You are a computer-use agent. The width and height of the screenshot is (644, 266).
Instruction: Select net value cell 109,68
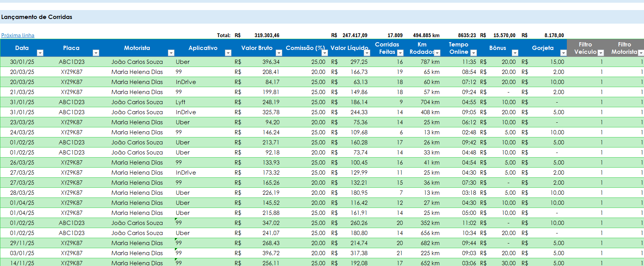(359, 132)
